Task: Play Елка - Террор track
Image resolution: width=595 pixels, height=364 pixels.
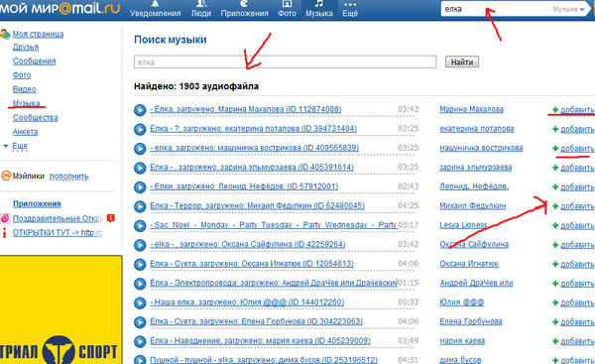Action: click(x=140, y=206)
